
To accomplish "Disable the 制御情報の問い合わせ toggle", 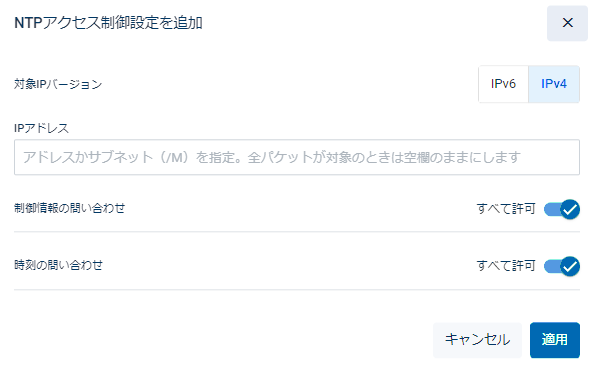I will (562, 209).
